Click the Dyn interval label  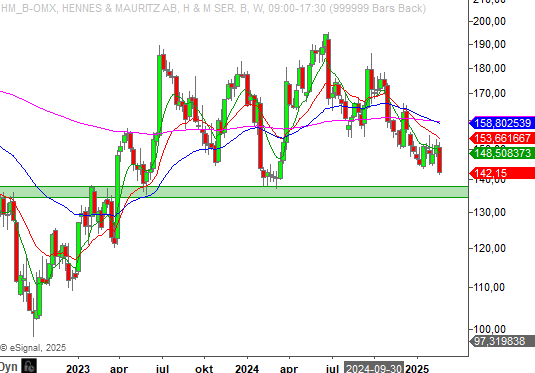click(x=9, y=367)
